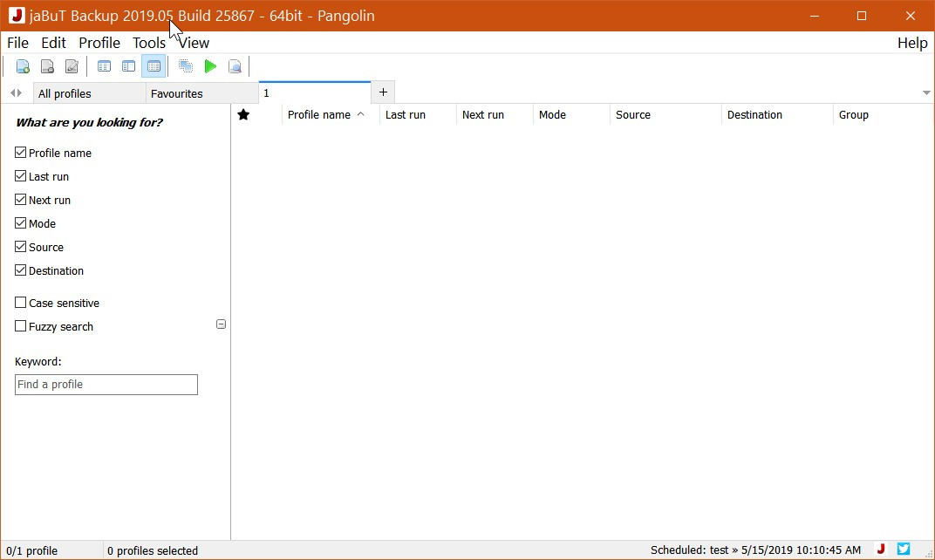Click the magnifier preview document icon

[235, 66]
